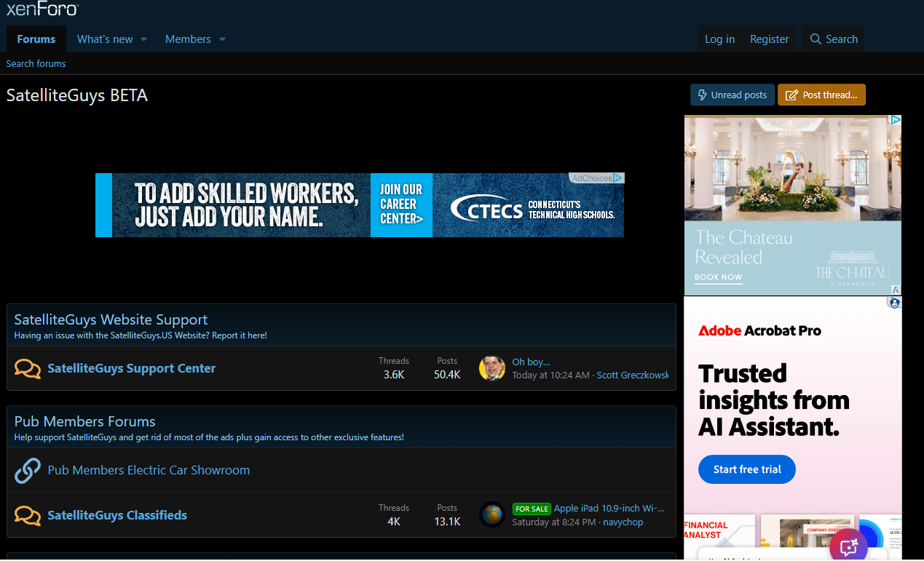Open the What's new tab
The height and width of the screenshot is (561, 924).
point(105,39)
